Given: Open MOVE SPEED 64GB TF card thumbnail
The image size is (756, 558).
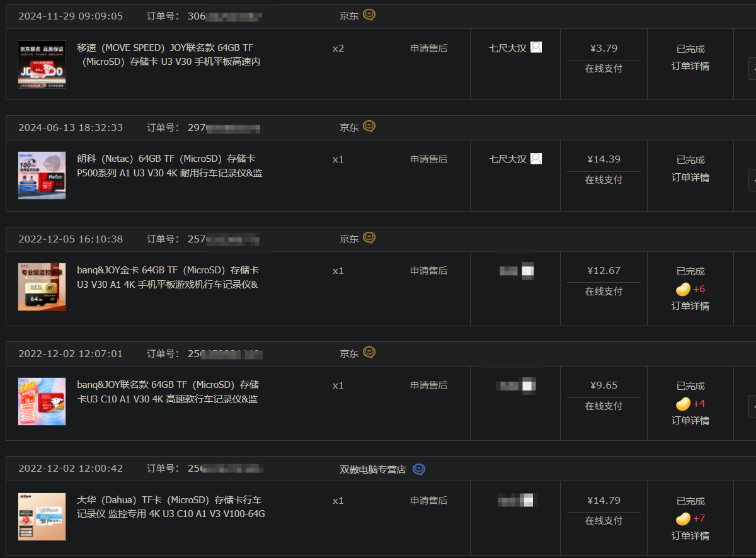Looking at the screenshot, I should click(42, 64).
